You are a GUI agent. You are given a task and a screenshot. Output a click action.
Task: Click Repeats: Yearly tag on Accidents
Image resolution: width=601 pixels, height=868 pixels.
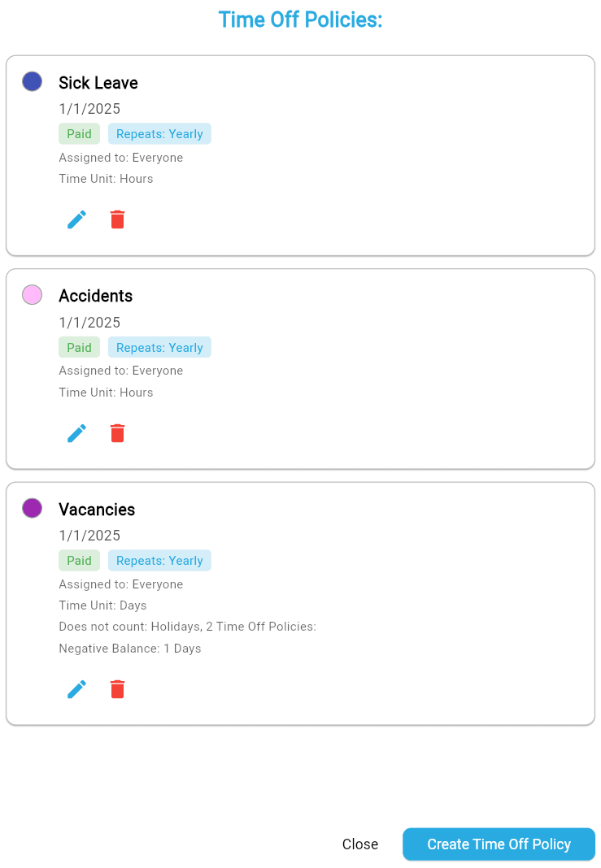coord(159,348)
